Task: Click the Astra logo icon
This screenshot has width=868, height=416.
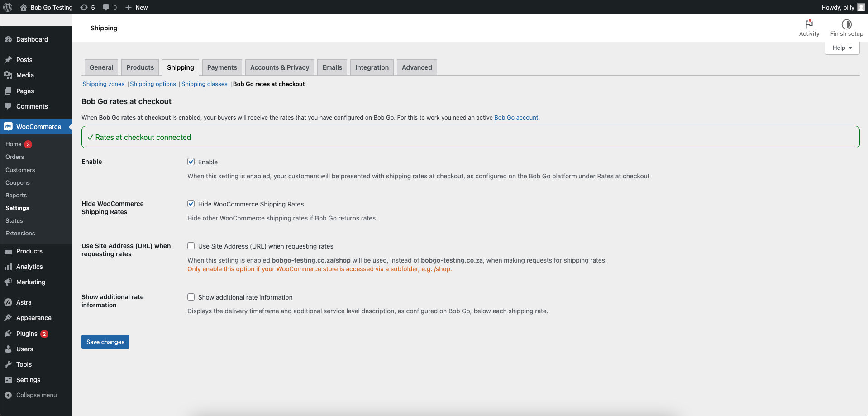Action: pyautogui.click(x=8, y=302)
